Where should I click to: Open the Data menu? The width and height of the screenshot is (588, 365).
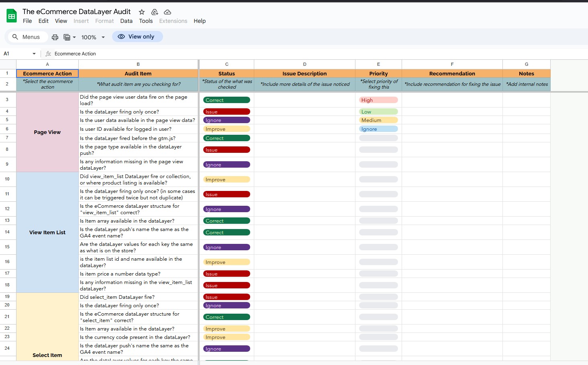tap(126, 21)
